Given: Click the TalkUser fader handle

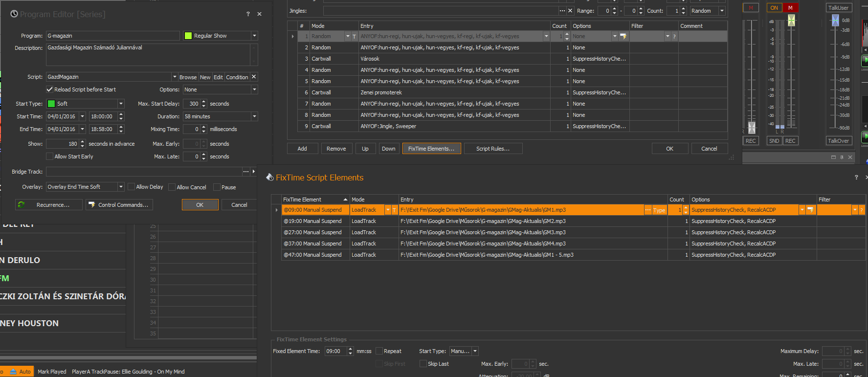Looking at the screenshot, I should point(835,20).
